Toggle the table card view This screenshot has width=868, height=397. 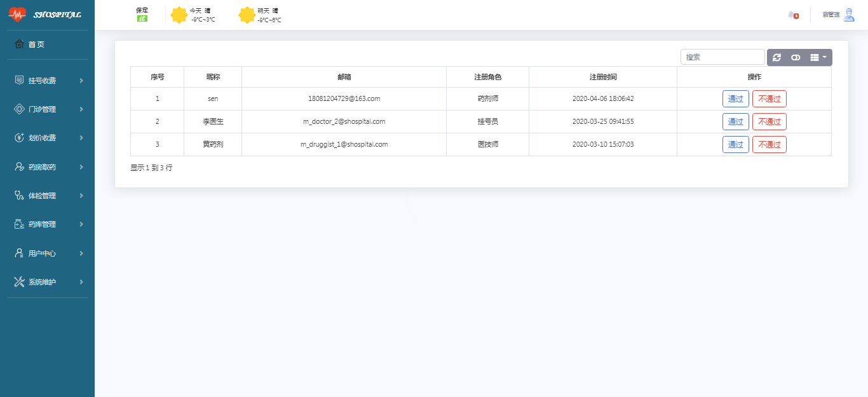click(x=796, y=57)
